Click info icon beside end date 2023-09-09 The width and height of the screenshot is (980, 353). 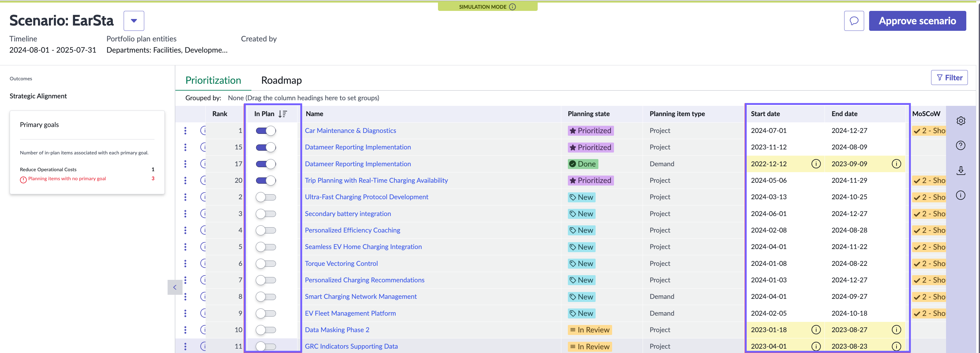896,164
